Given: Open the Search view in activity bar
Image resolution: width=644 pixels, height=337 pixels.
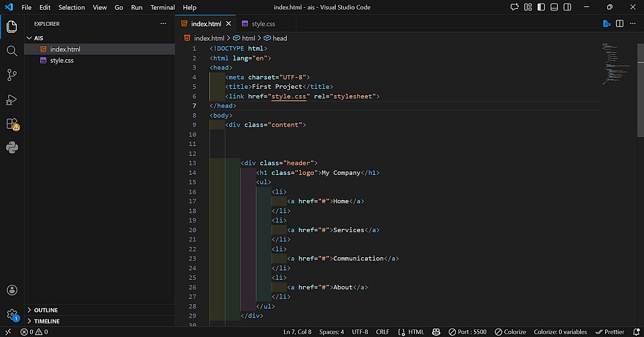Looking at the screenshot, I should (x=12, y=51).
